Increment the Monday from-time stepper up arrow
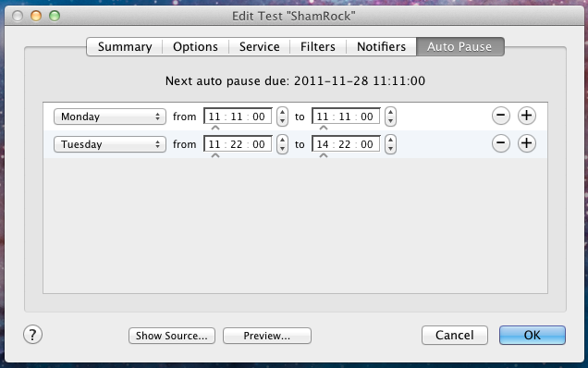This screenshot has width=588, height=368. point(282,112)
